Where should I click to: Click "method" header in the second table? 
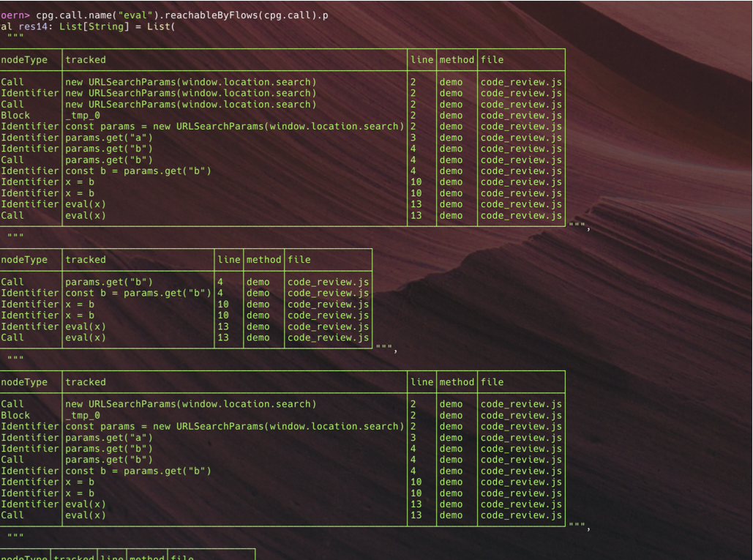click(x=263, y=260)
